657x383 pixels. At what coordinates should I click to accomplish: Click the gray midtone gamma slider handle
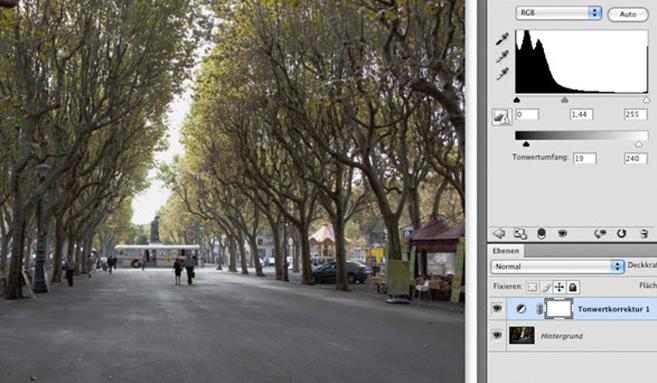(x=565, y=100)
